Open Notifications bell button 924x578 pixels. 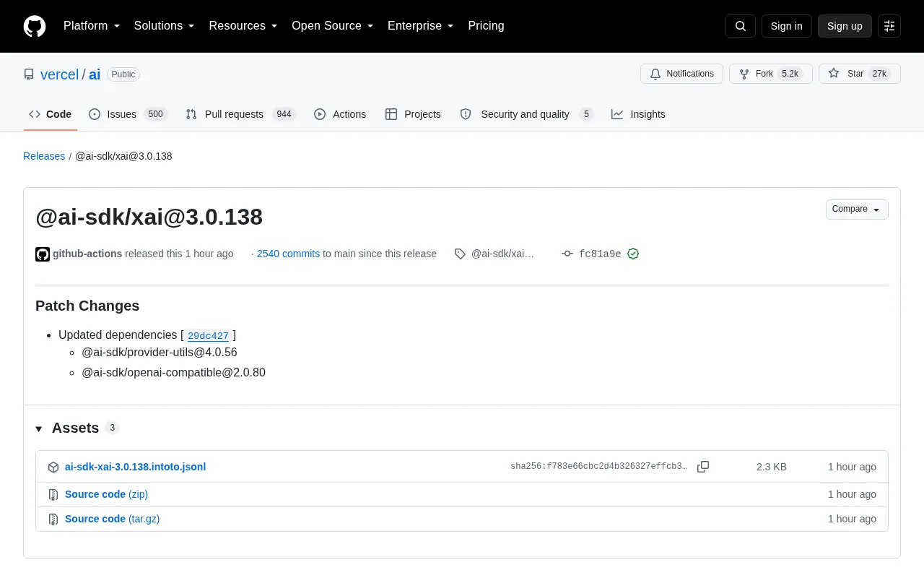tap(681, 74)
